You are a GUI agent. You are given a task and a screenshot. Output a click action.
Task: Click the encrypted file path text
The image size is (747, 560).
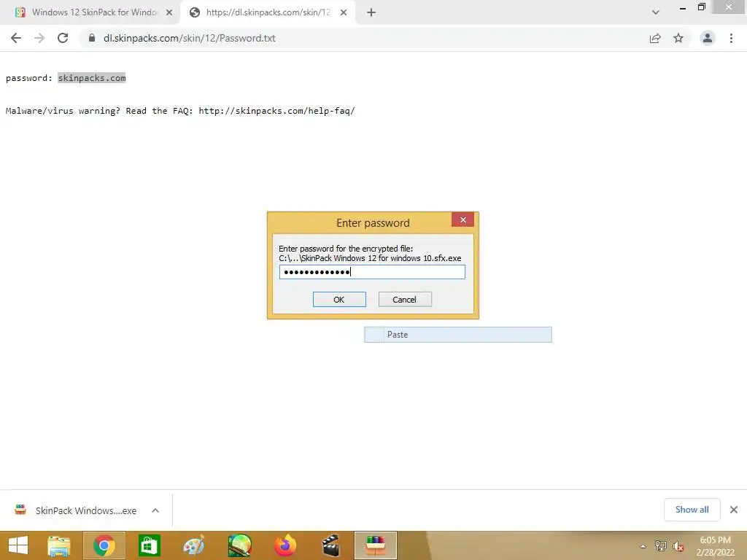[370, 259]
